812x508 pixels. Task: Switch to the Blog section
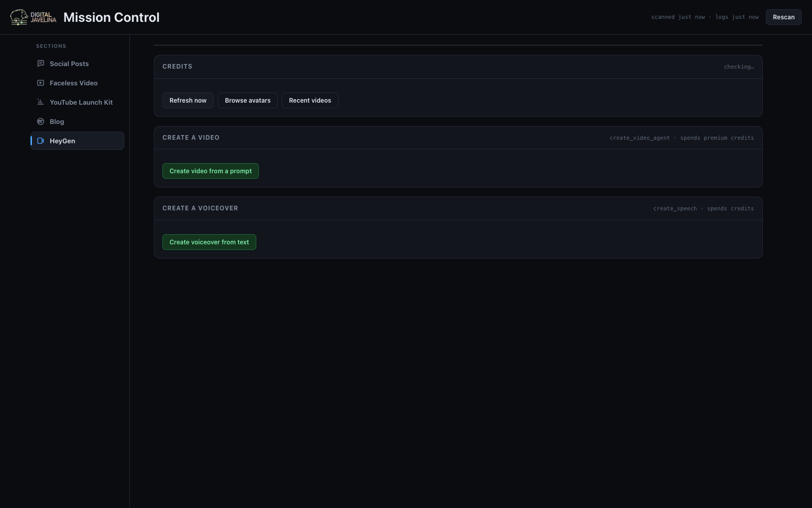tap(78, 121)
